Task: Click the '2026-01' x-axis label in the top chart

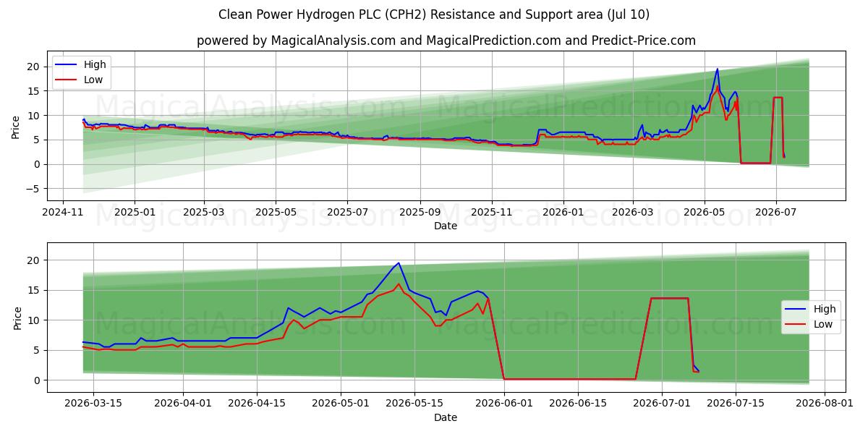Action: point(563,213)
